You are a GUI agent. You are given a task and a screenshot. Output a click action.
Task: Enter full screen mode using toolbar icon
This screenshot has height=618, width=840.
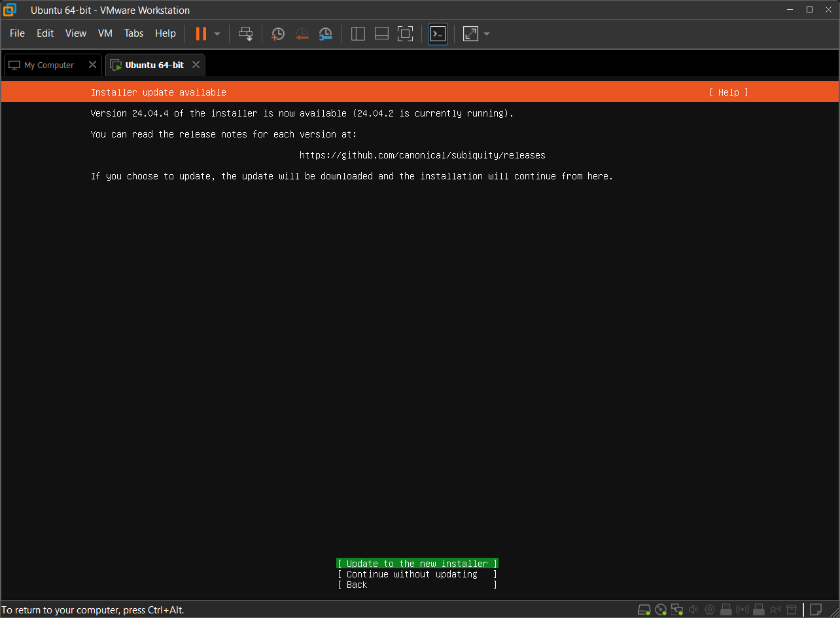click(405, 34)
